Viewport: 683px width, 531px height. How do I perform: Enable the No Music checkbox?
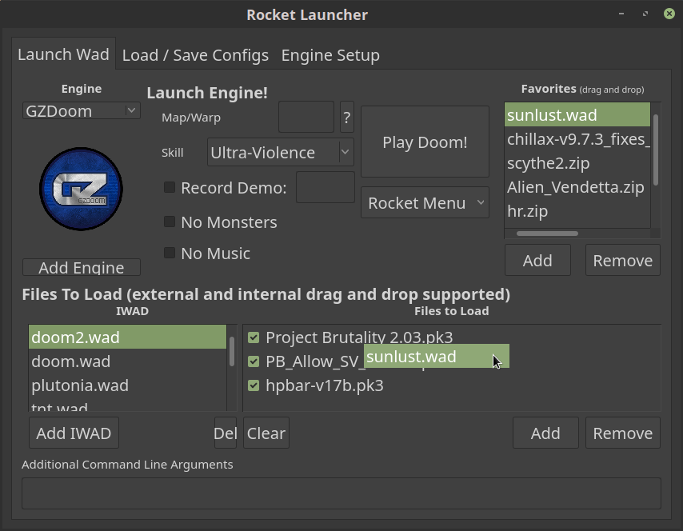[170, 253]
